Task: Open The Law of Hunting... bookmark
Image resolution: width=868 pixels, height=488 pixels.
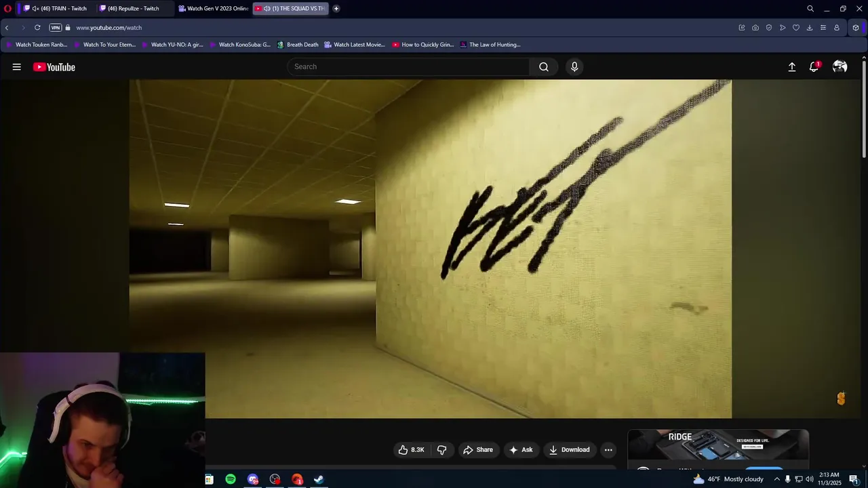Action: 490,45
